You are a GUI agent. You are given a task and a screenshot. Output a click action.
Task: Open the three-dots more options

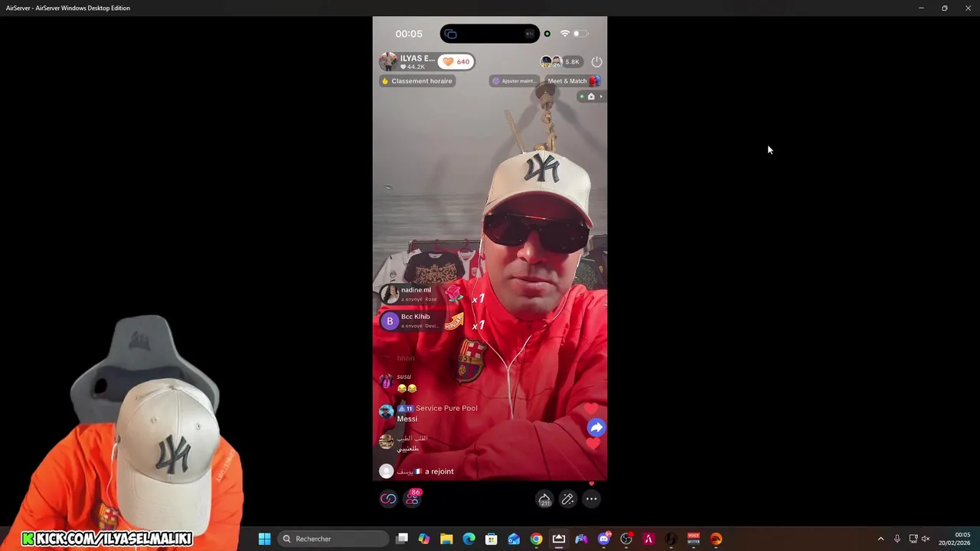[591, 499]
